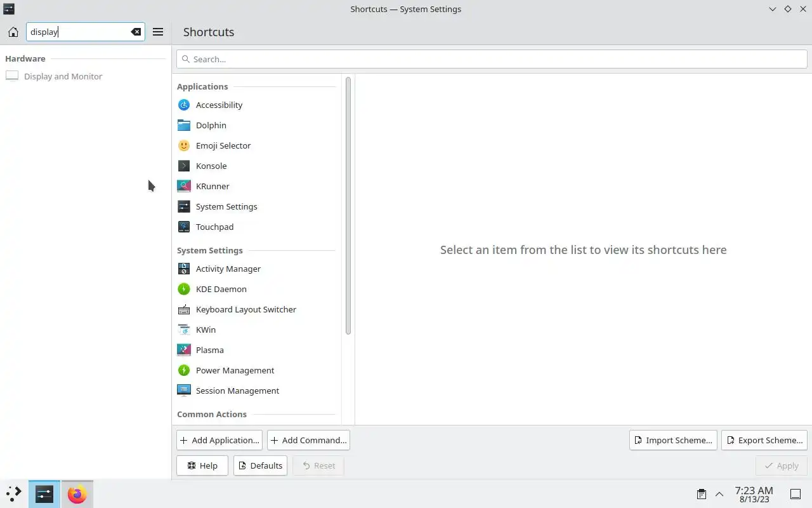Launch Firefox from the taskbar
This screenshot has height=508, width=812.
tap(77, 494)
